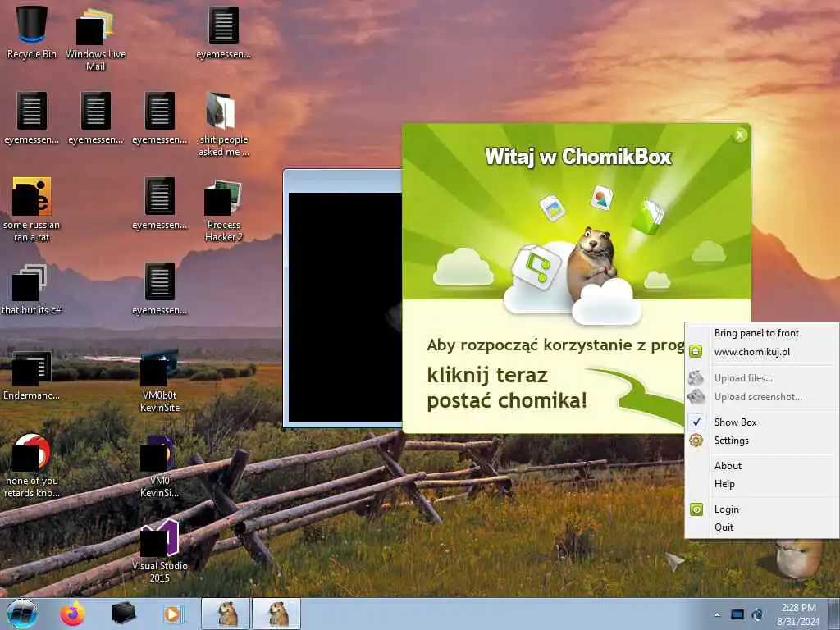Choose Quit in the tray menu
Image resolution: width=840 pixels, height=630 pixels.
coord(761,527)
